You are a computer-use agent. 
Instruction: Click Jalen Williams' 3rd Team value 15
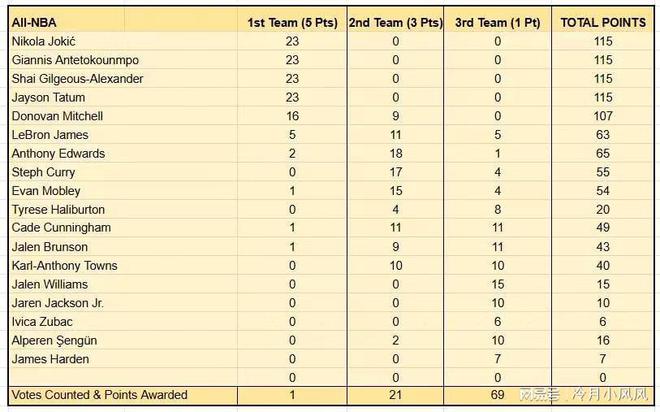498,284
